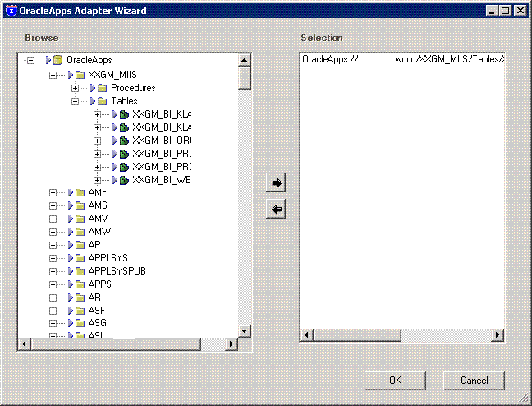Select the OracleApps:// entry in Selection list

click(403, 59)
